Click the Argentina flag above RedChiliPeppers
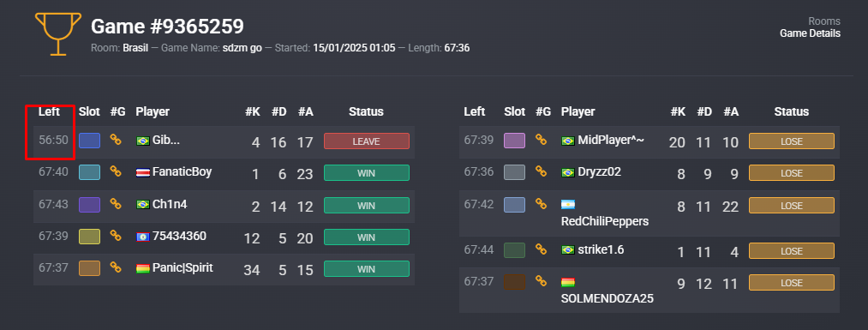Screen dimensions: 868x330 tap(568, 204)
